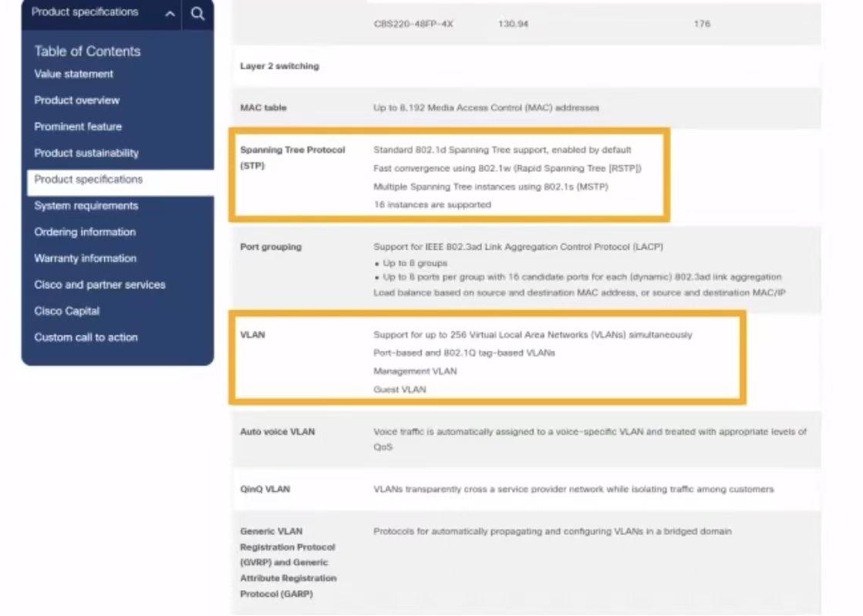Click the CBS220-48FP-4X model cell

click(x=413, y=24)
